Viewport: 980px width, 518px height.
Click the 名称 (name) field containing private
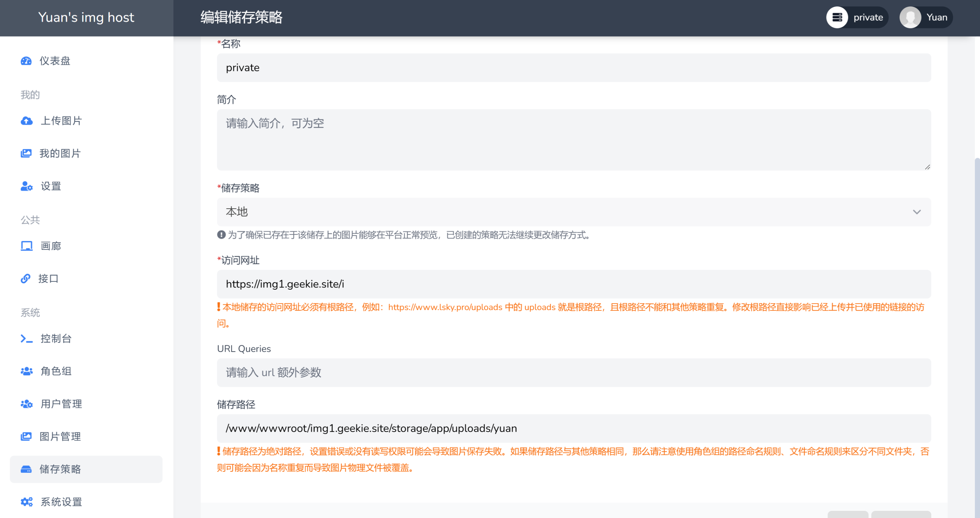(574, 68)
